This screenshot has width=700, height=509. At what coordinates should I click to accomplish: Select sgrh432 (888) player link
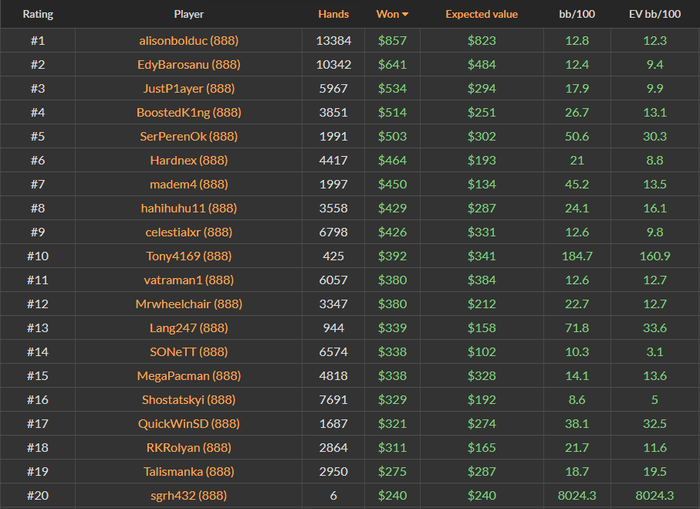pyautogui.click(x=188, y=496)
